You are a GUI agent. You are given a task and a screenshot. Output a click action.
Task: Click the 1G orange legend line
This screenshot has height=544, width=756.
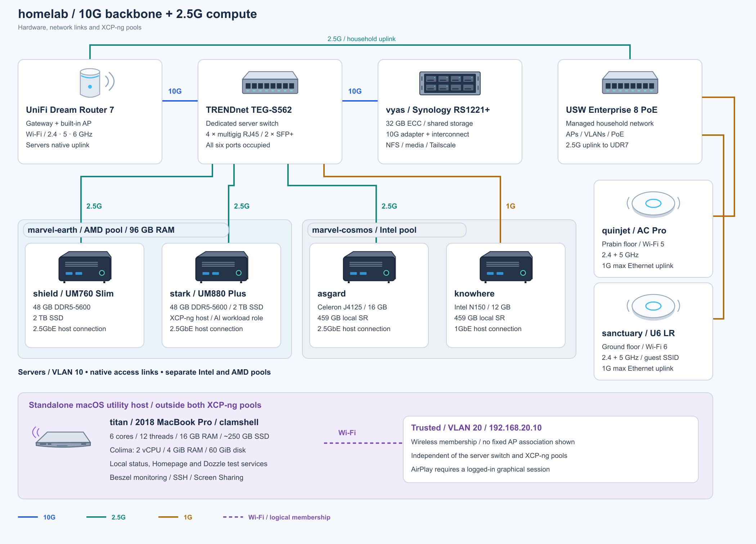click(x=168, y=517)
